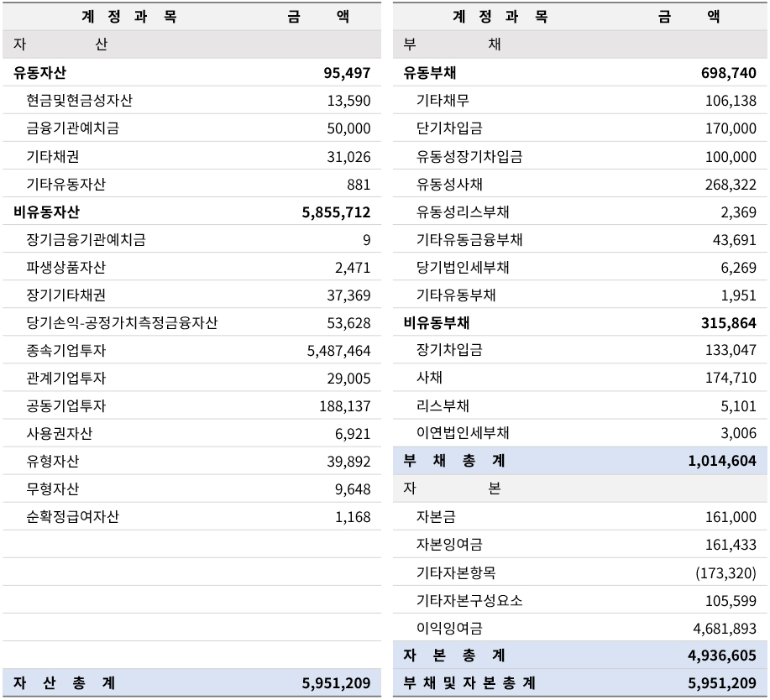Select the 단기차입금 row label
This screenshot has height=700, width=770.
pyautogui.click(x=449, y=128)
